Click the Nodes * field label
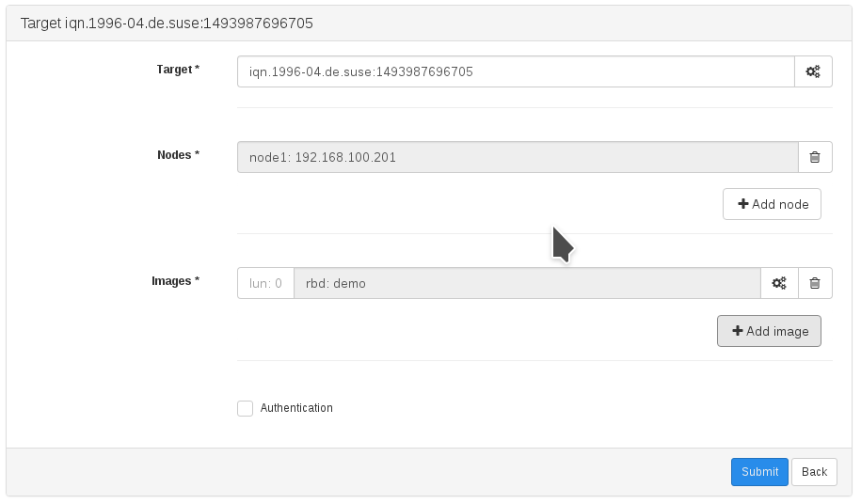Image resolution: width=861 pixels, height=504 pixels. 178,155
